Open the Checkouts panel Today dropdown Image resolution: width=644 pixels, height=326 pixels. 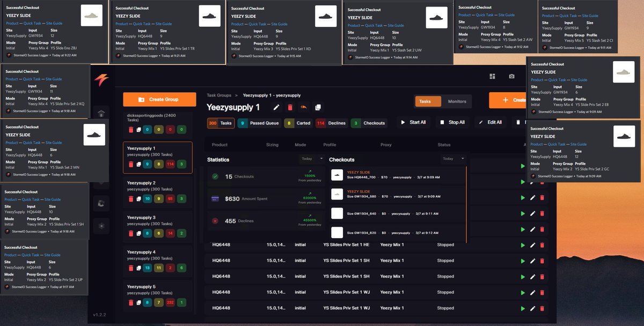click(x=453, y=159)
